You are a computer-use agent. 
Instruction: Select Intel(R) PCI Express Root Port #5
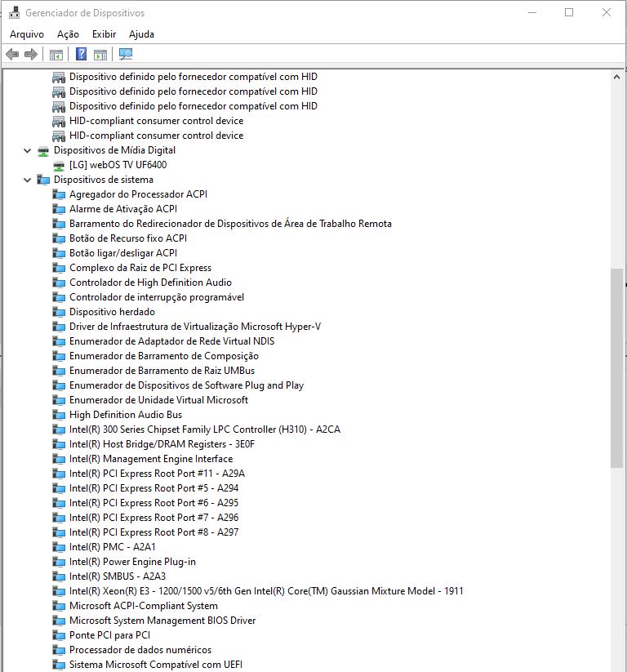click(153, 488)
